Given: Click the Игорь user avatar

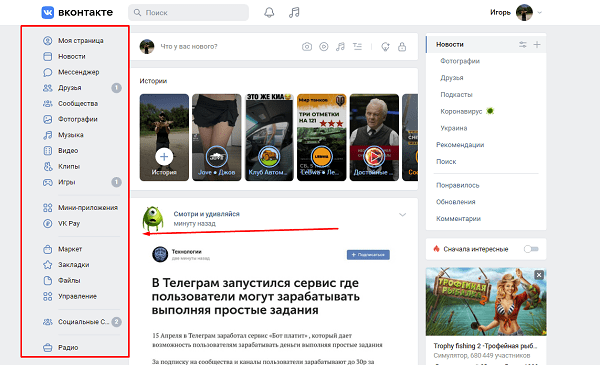Looking at the screenshot, I should (524, 13).
